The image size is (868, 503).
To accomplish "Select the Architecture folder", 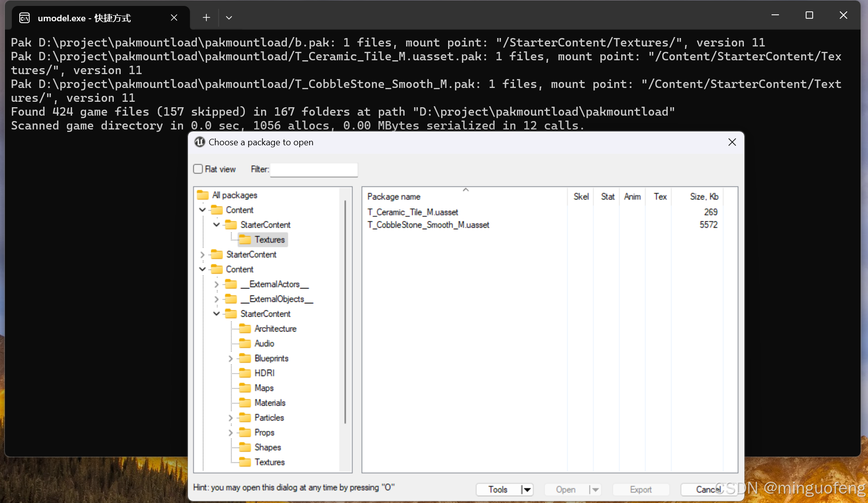I will 275,329.
